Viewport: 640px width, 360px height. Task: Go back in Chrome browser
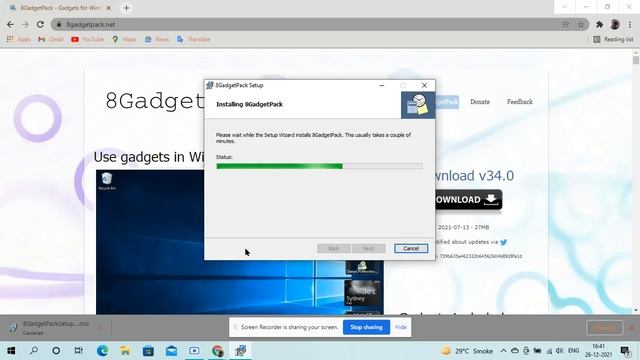click(x=10, y=24)
